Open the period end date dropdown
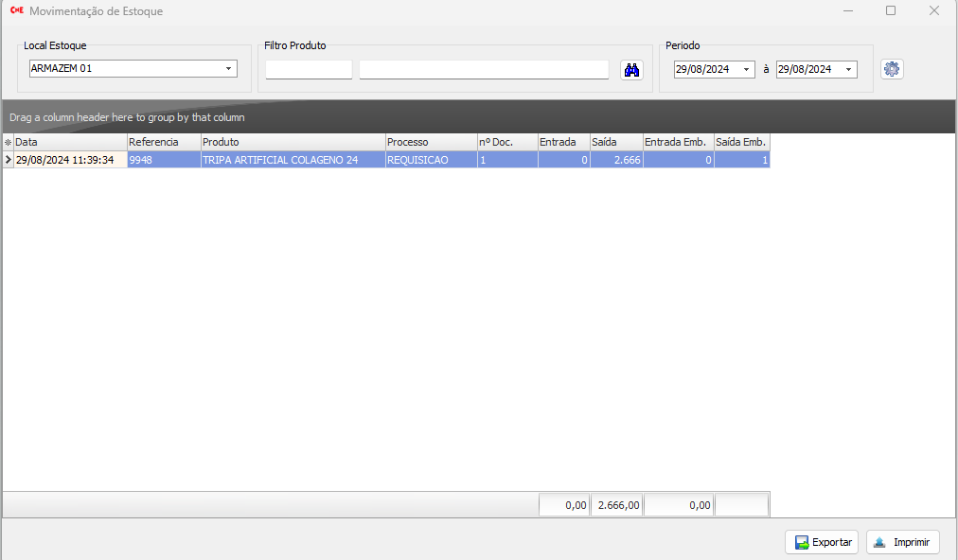Viewport: 958px width, 560px height. click(849, 69)
